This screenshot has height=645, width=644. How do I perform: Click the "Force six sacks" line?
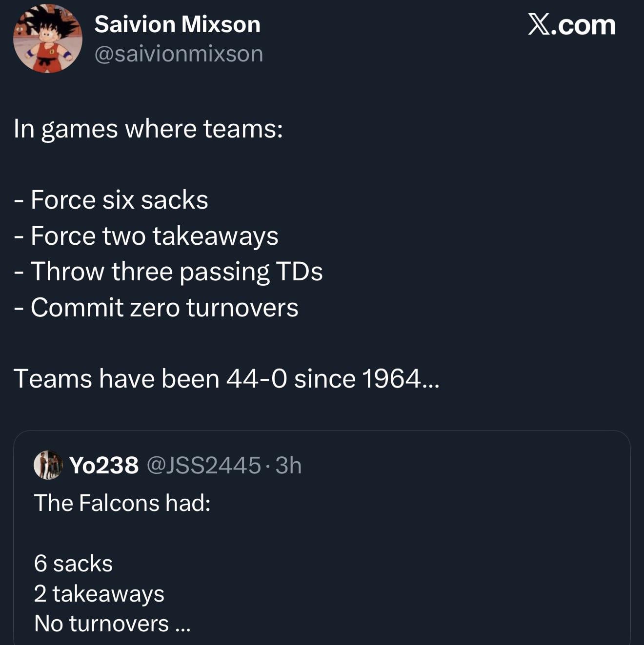119,200
